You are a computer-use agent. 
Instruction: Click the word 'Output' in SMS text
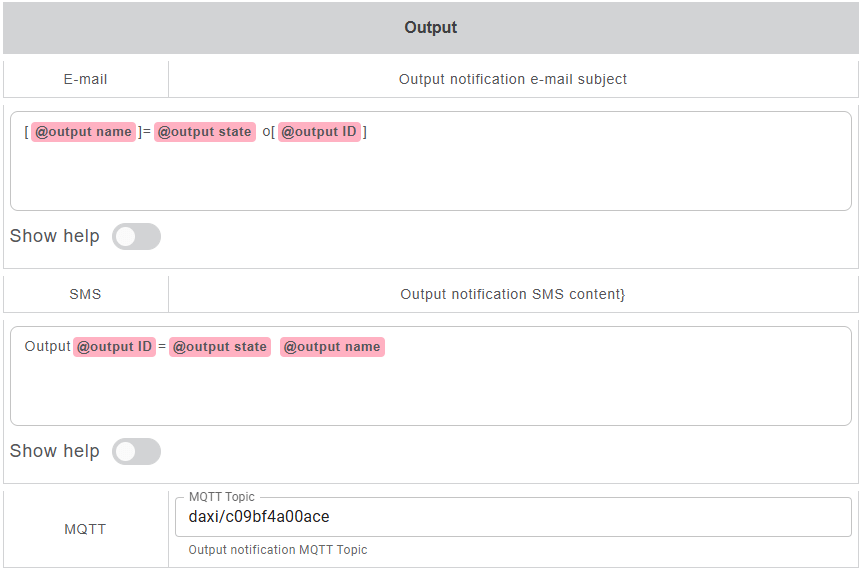[48, 347]
